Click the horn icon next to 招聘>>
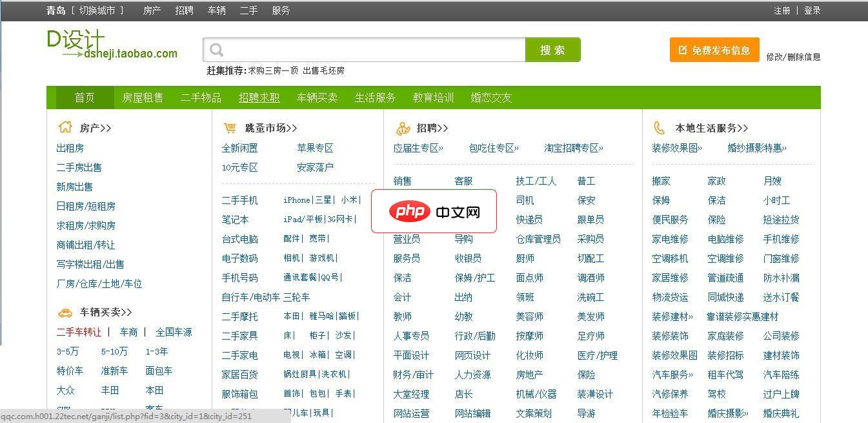 click(x=403, y=128)
